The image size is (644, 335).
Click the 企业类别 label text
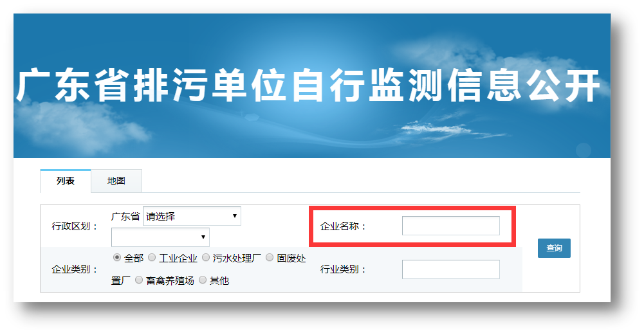75,269
